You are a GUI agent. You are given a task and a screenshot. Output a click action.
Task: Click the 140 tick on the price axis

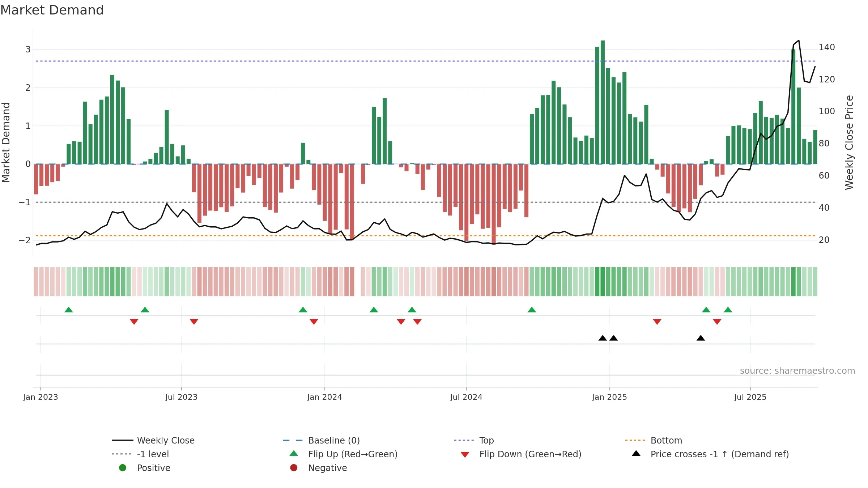click(x=827, y=47)
